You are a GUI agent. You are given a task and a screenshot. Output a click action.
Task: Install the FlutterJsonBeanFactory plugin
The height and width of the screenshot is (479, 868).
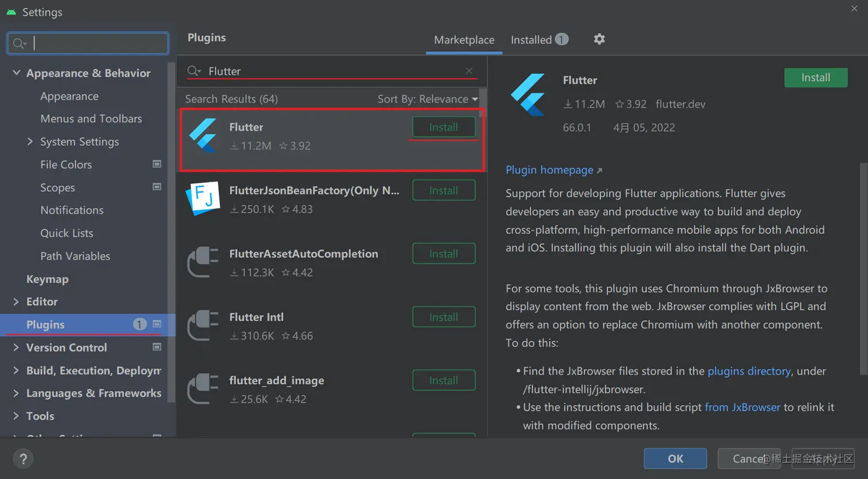(444, 190)
